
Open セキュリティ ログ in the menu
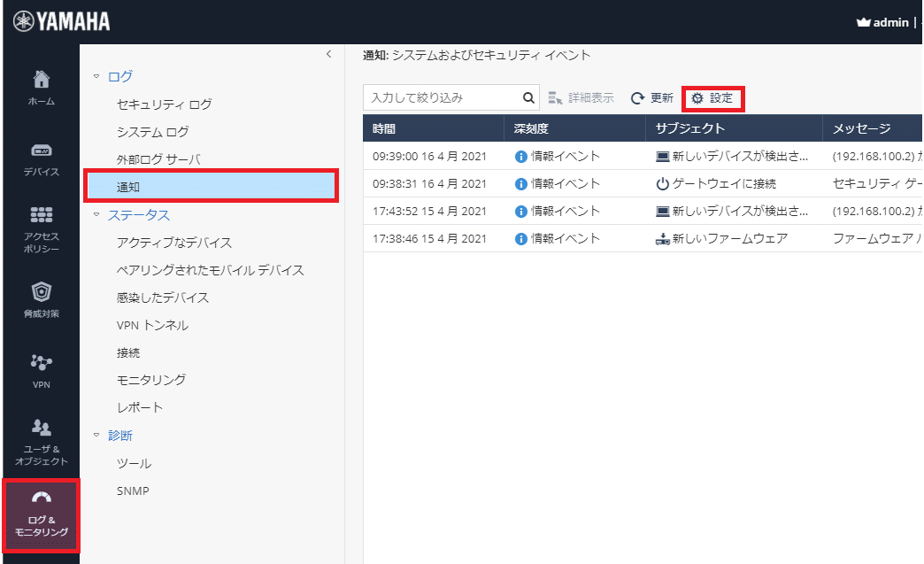tap(164, 104)
